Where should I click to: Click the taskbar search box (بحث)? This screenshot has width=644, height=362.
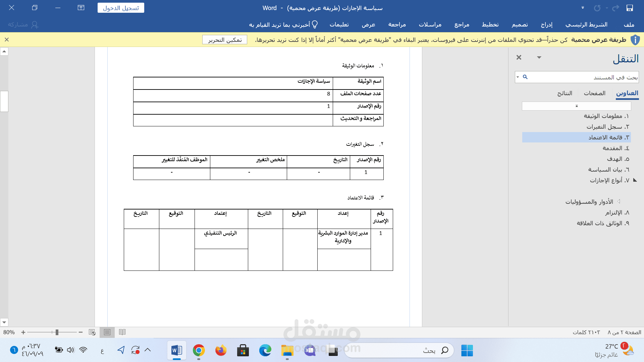click(399, 351)
